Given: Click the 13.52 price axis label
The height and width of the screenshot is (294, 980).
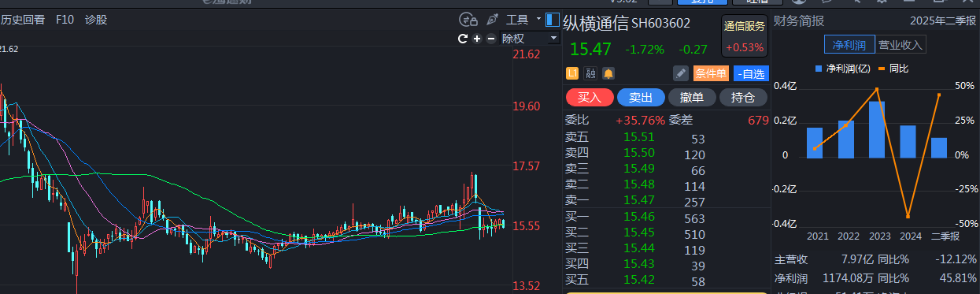Looking at the screenshot, I should [x=527, y=285].
